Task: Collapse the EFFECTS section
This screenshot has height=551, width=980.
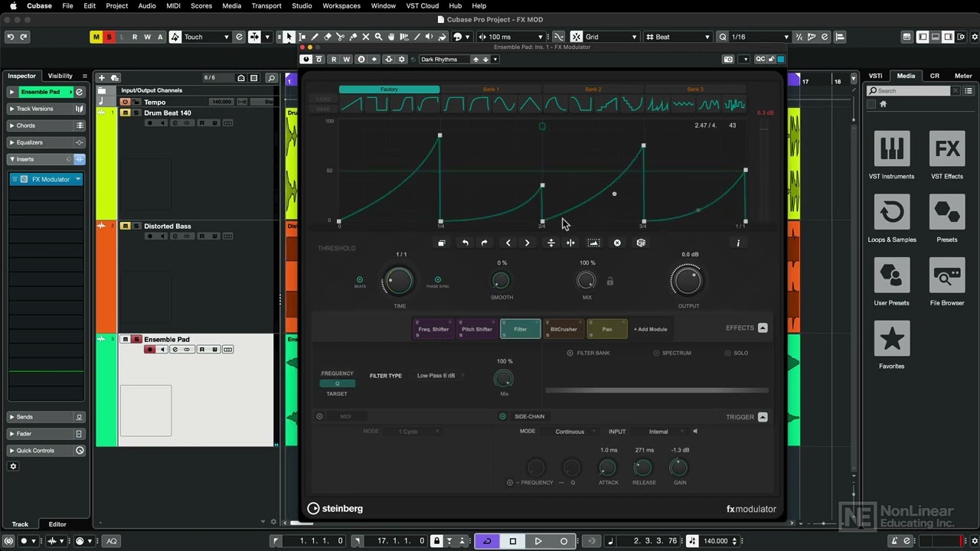Action: coord(763,328)
